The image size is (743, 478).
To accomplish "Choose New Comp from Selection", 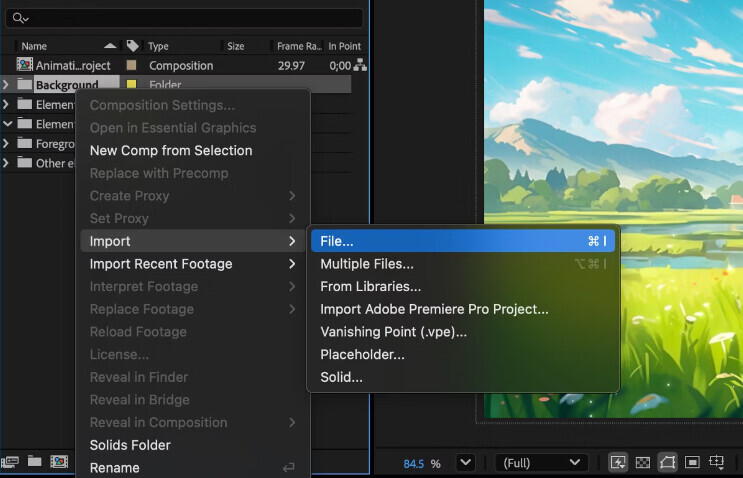I will pos(171,151).
